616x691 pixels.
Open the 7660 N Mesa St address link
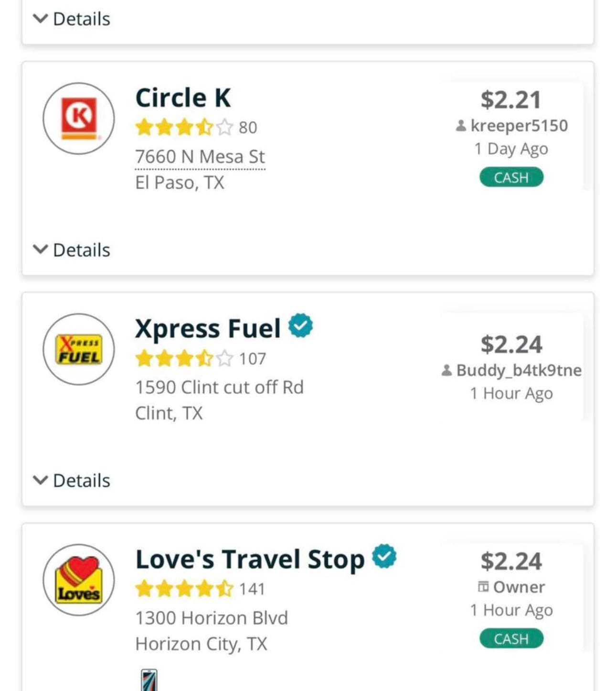tap(200, 157)
